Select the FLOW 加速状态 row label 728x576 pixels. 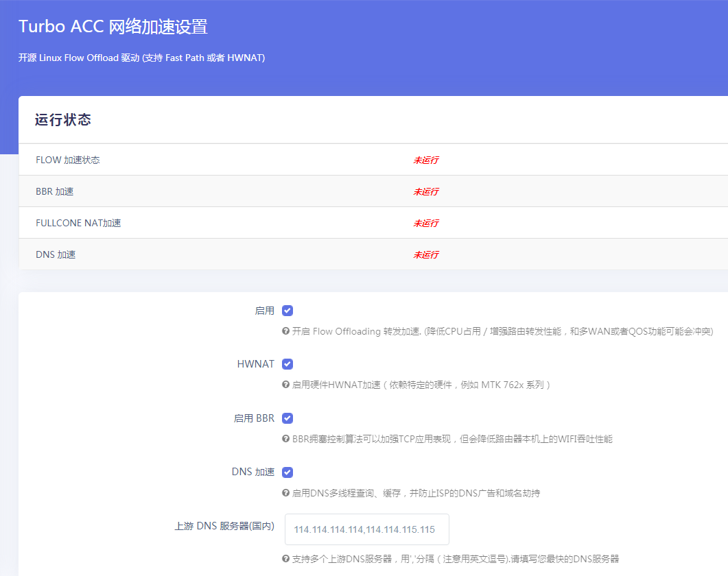coord(67,160)
